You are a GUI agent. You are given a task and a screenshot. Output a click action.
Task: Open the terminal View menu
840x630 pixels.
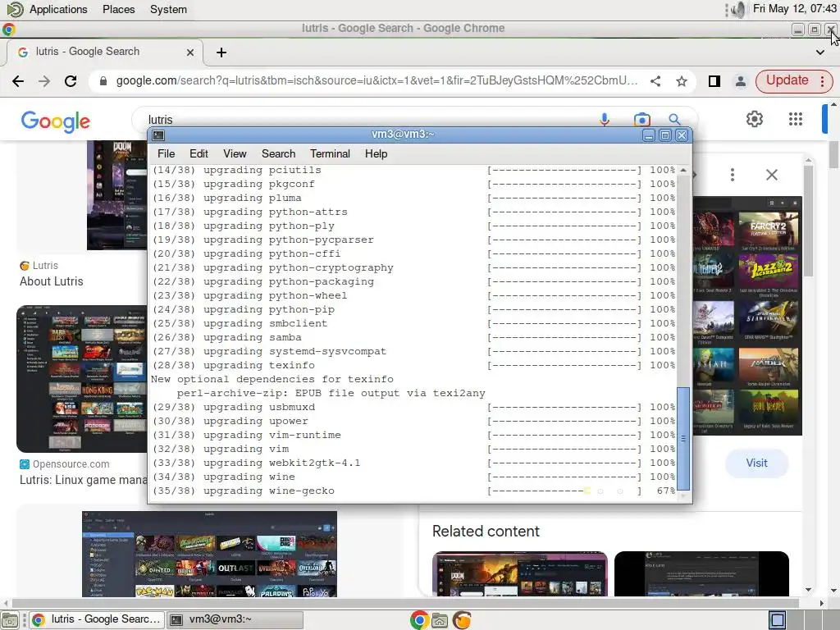pyautogui.click(x=235, y=153)
